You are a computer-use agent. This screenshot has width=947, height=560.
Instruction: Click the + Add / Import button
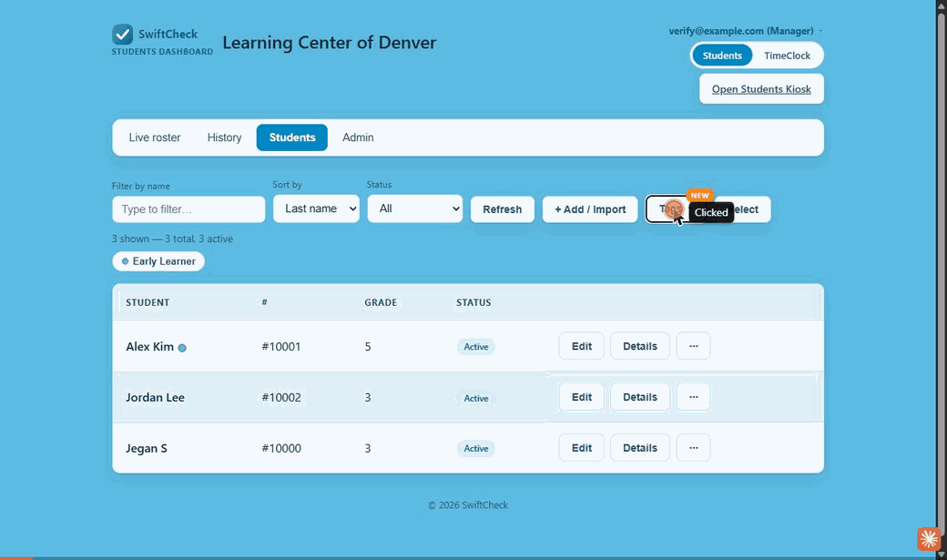pyautogui.click(x=590, y=209)
